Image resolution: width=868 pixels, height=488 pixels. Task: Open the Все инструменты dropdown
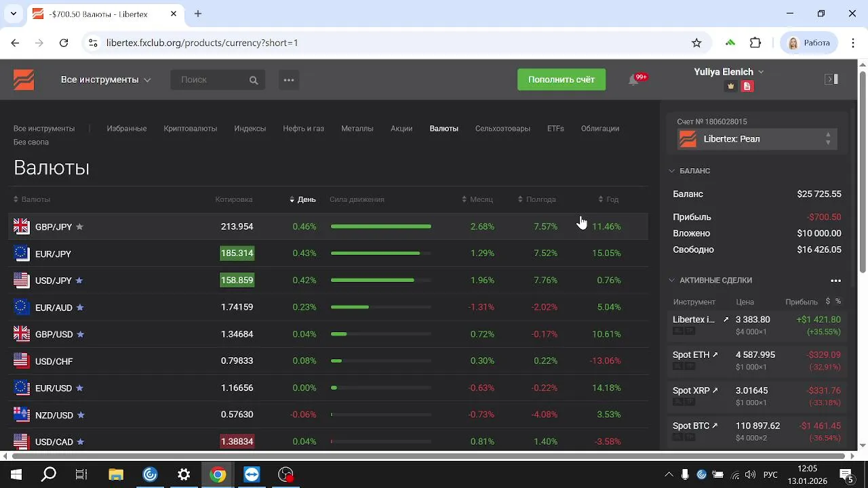click(x=105, y=79)
